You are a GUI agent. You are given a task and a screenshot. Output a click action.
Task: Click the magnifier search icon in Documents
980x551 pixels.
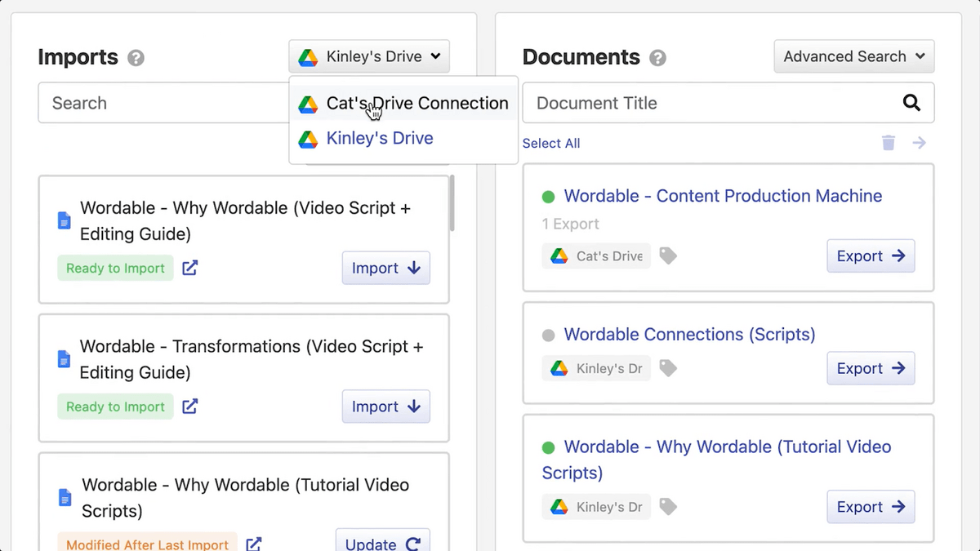point(911,103)
